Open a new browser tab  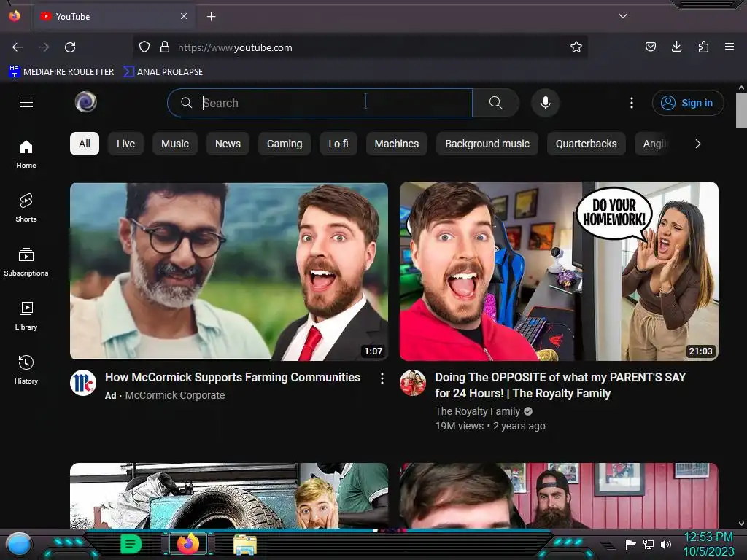pos(211,17)
